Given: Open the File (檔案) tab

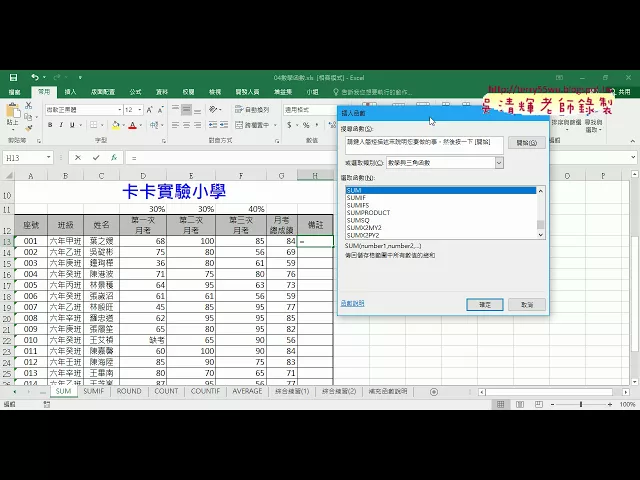Looking at the screenshot, I should [15, 92].
